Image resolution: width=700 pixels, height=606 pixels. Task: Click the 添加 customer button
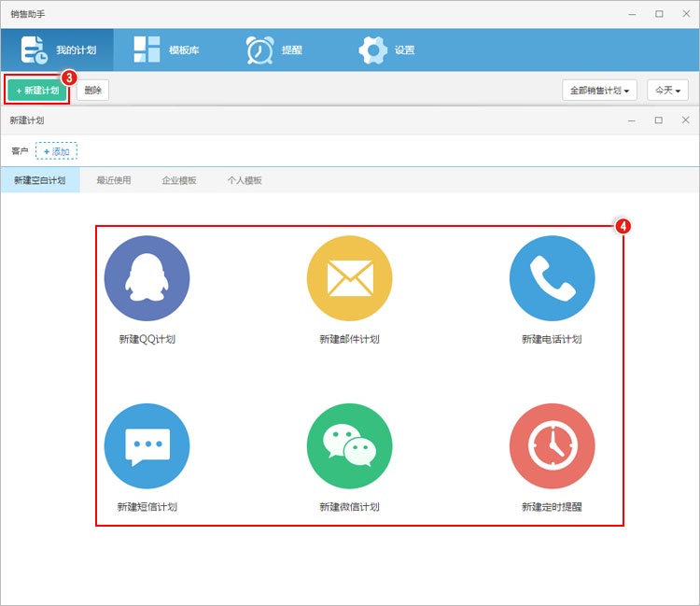click(x=56, y=151)
